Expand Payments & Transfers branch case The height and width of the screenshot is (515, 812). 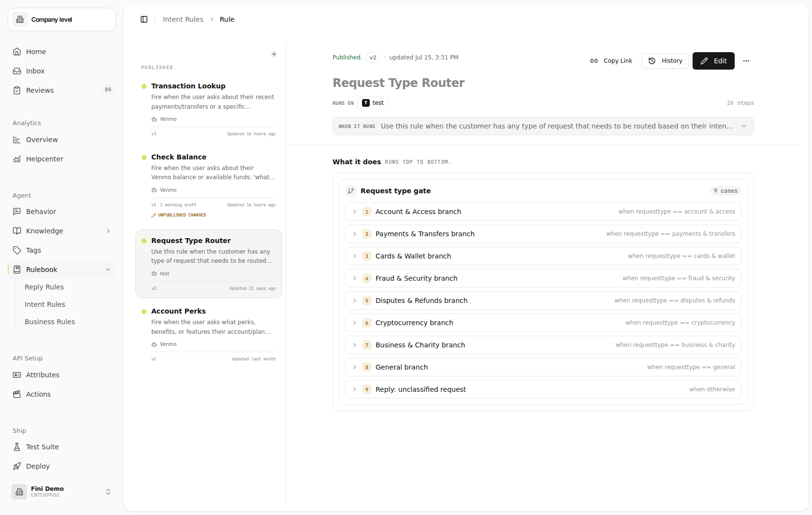click(355, 234)
